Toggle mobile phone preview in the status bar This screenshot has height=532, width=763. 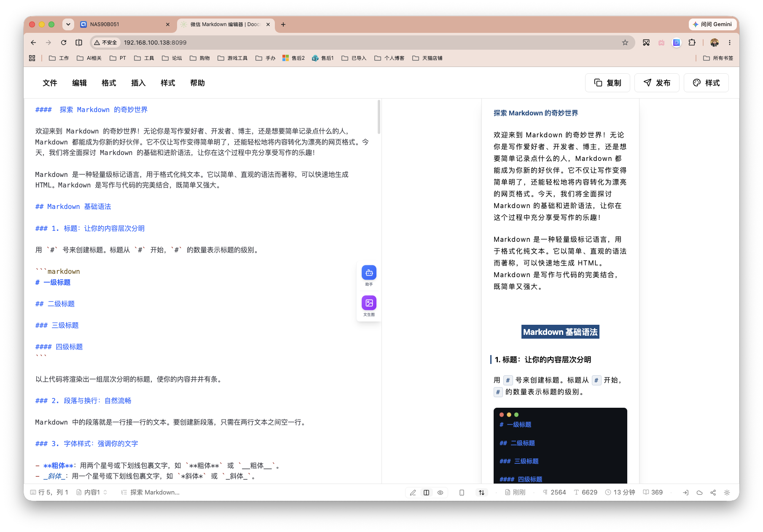pyautogui.click(x=462, y=492)
